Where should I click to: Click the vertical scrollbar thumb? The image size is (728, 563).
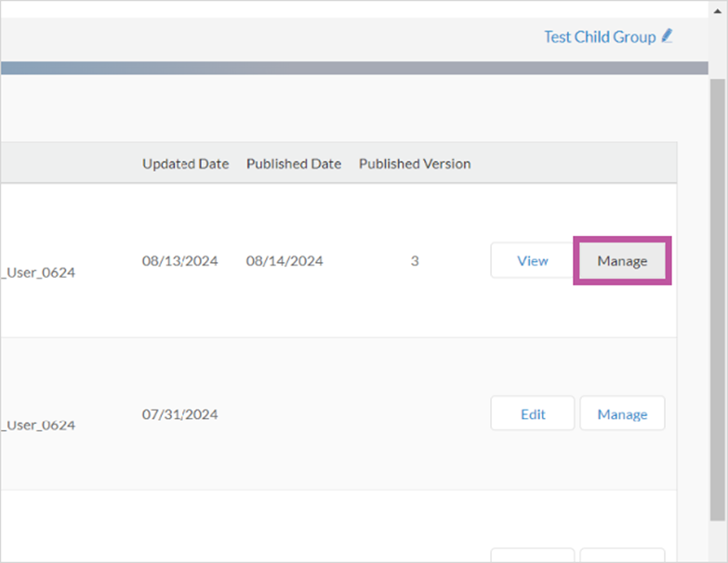718,299
